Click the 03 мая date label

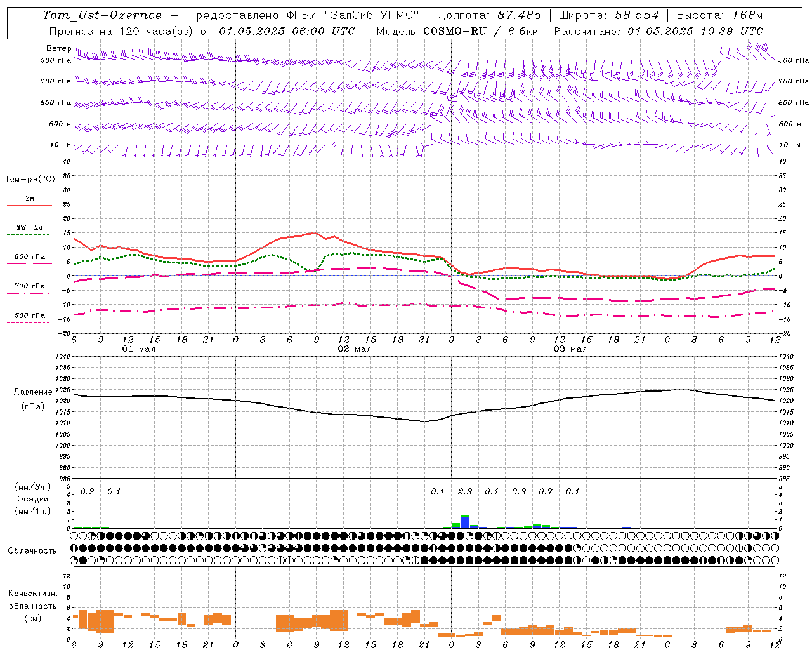570,349
